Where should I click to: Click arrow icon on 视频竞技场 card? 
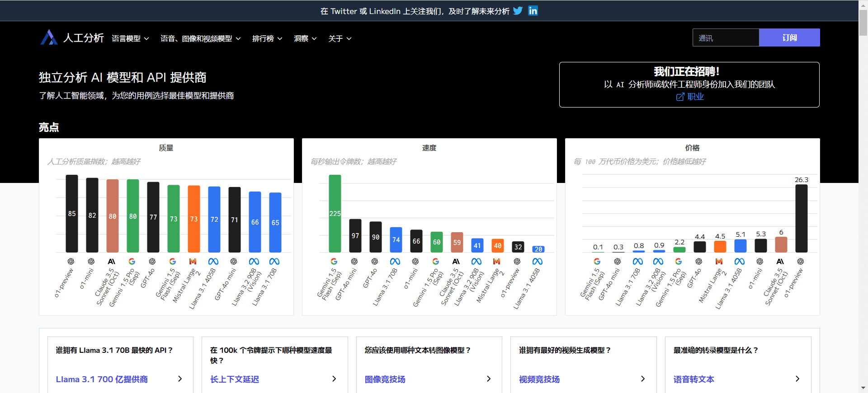[x=643, y=379]
